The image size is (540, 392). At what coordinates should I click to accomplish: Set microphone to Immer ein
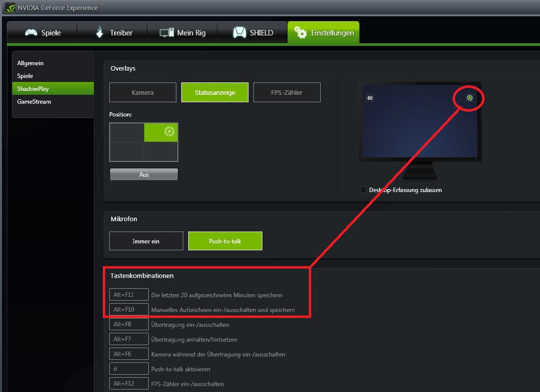(146, 241)
